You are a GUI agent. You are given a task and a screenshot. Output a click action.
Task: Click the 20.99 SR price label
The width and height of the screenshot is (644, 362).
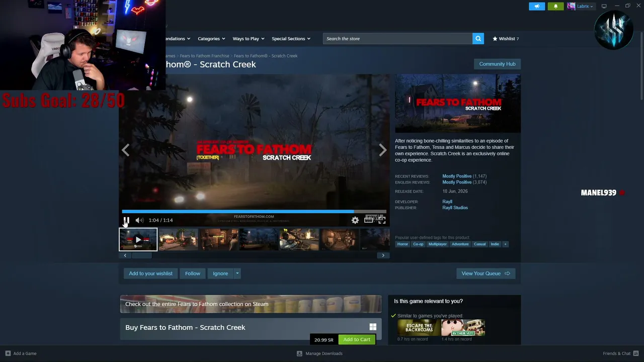(x=324, y=340)
